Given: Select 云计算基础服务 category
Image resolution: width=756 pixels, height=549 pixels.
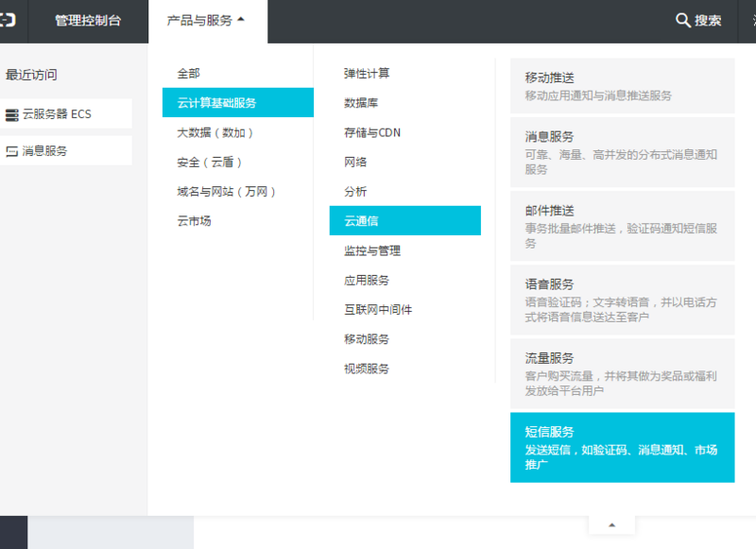Looking at the screenshot, I should click(x=238, y=103).
